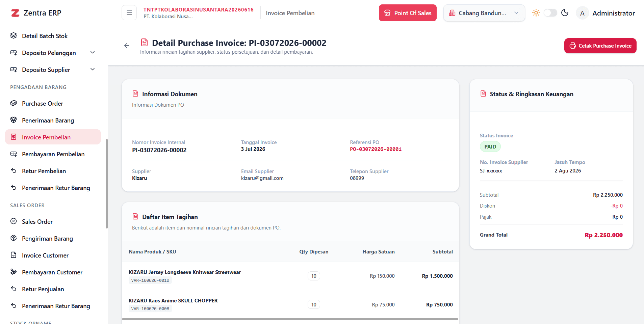The height and width of the screenshot is (324, 644).
Task: Click the Retur Penjualan return-arrow icon
Action: click(x=14, y=289)
